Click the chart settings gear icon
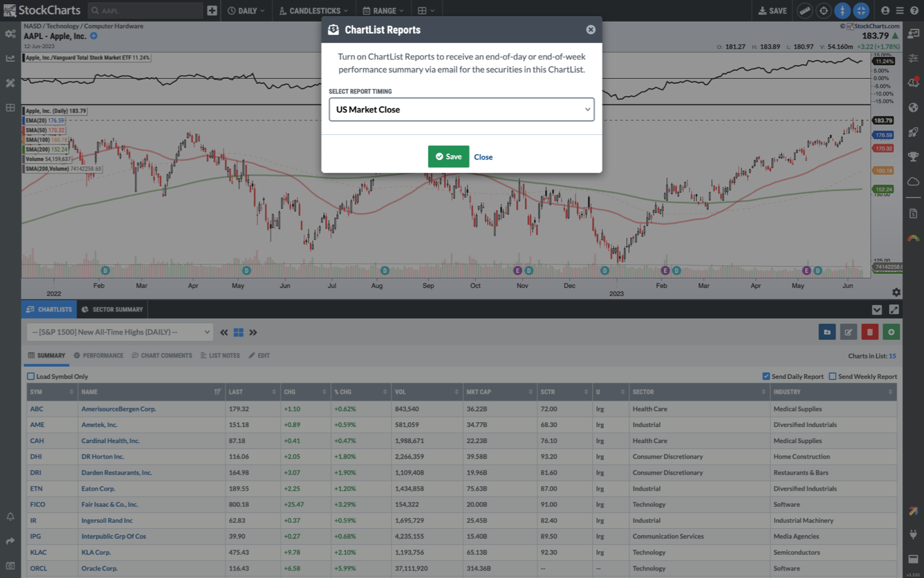 coord(896,293)
